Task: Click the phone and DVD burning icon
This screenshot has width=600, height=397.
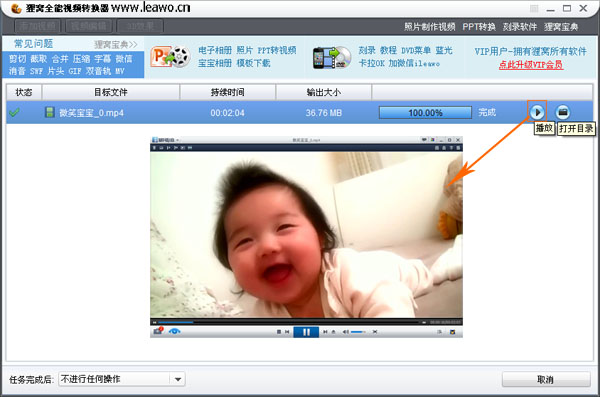Action: (331, 58)
